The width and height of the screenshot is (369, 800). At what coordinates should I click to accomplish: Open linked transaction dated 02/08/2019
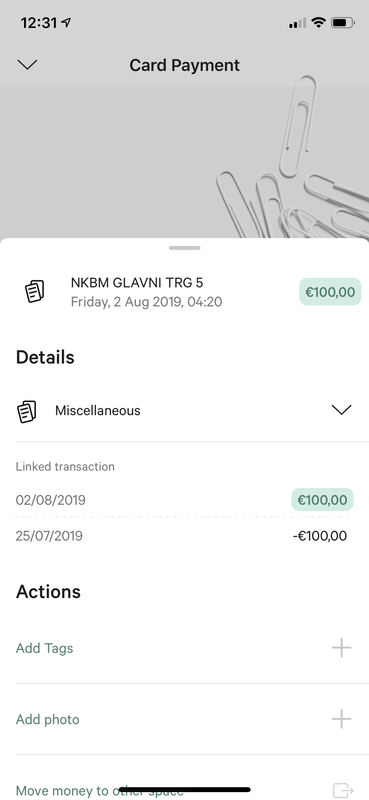click(x=184, y=500)
